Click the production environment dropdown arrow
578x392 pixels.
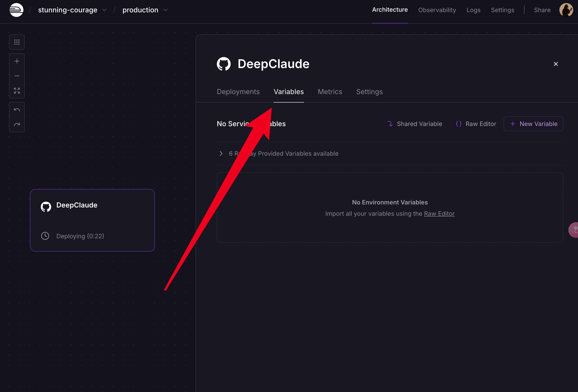tap(165, 10)
